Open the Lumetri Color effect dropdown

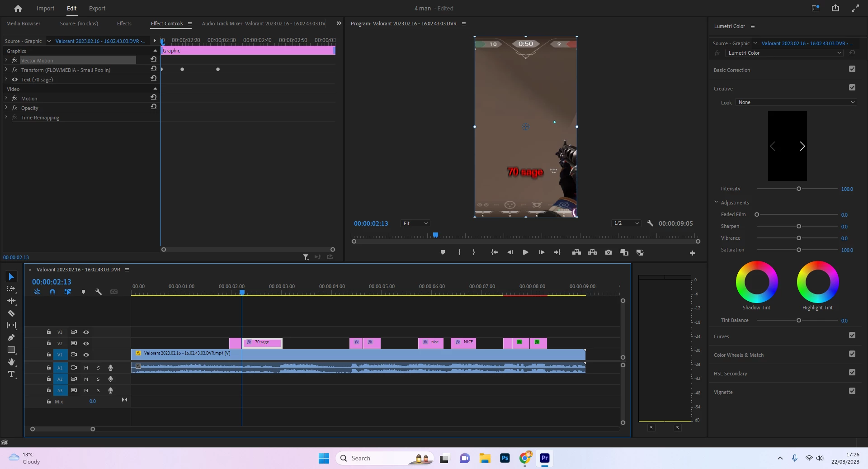click(784, 53)
